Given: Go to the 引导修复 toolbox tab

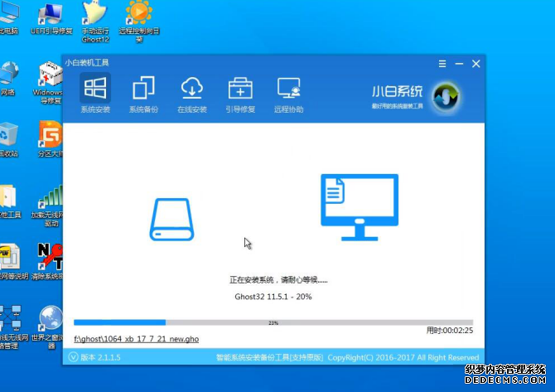Looking at the screenshot, I should tap(240, 94).
